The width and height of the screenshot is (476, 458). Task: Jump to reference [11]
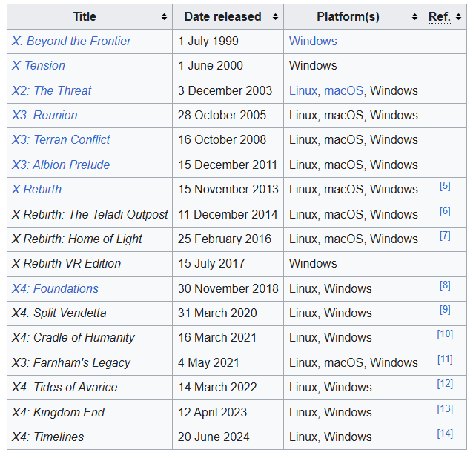coord(445,359)
